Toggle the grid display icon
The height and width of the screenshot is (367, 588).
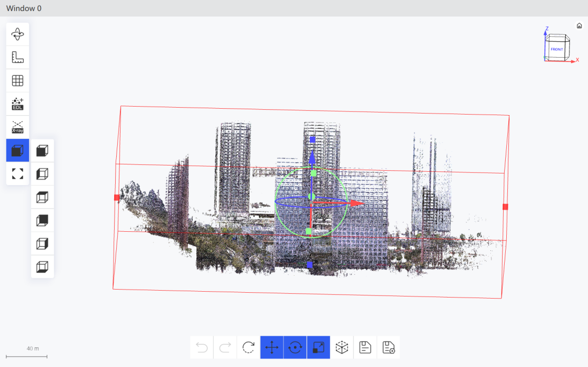point(18,81)
